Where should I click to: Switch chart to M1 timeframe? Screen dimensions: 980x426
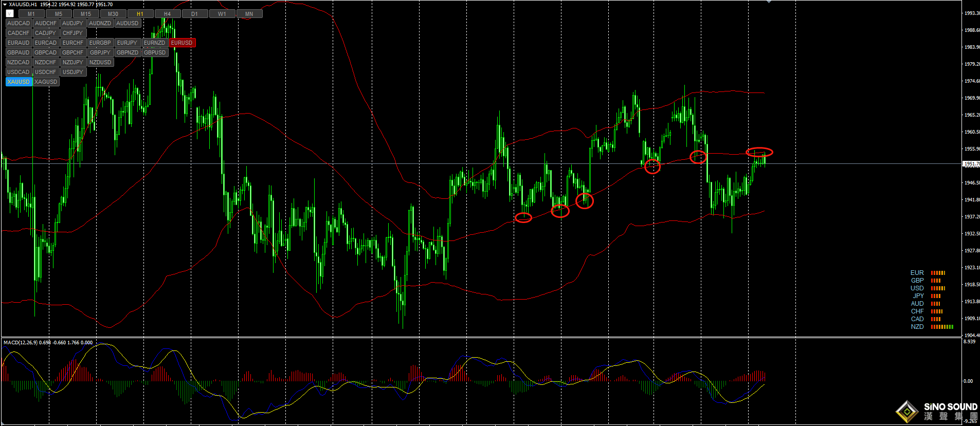[31, 14]
